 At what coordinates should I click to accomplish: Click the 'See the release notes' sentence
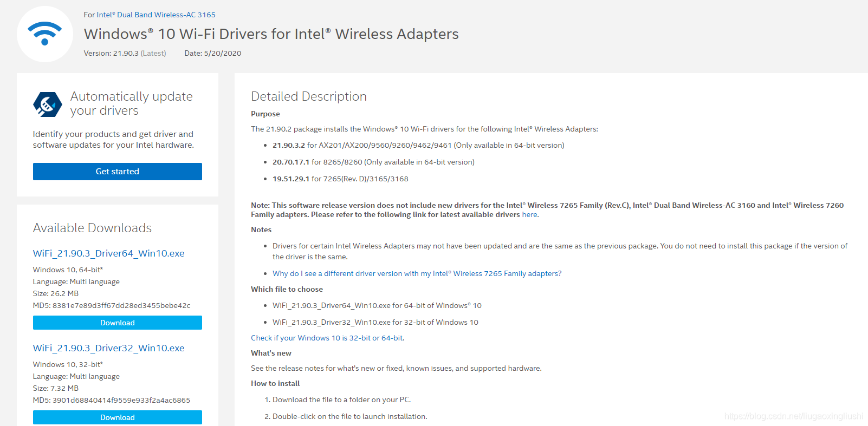396,369
